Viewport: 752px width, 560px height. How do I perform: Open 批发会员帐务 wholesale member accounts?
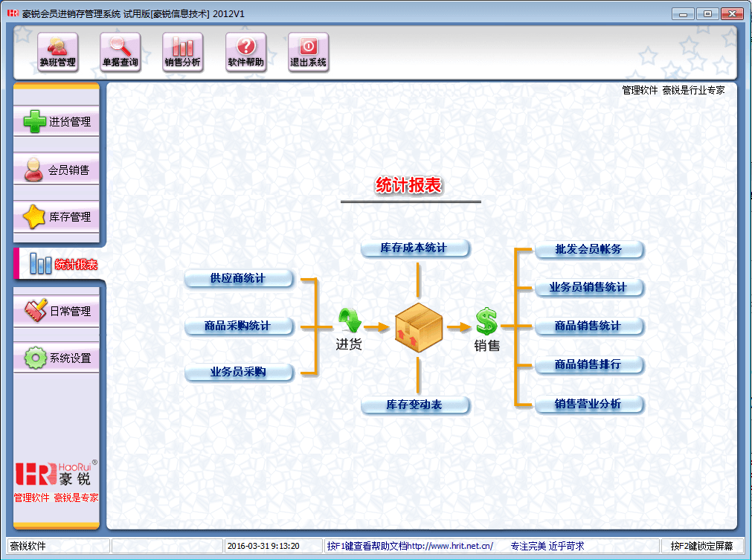point(588,249)
